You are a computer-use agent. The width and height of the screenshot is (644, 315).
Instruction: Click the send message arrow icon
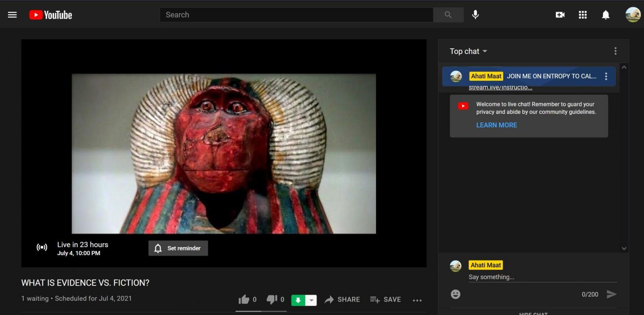click(x=611, y=294)
